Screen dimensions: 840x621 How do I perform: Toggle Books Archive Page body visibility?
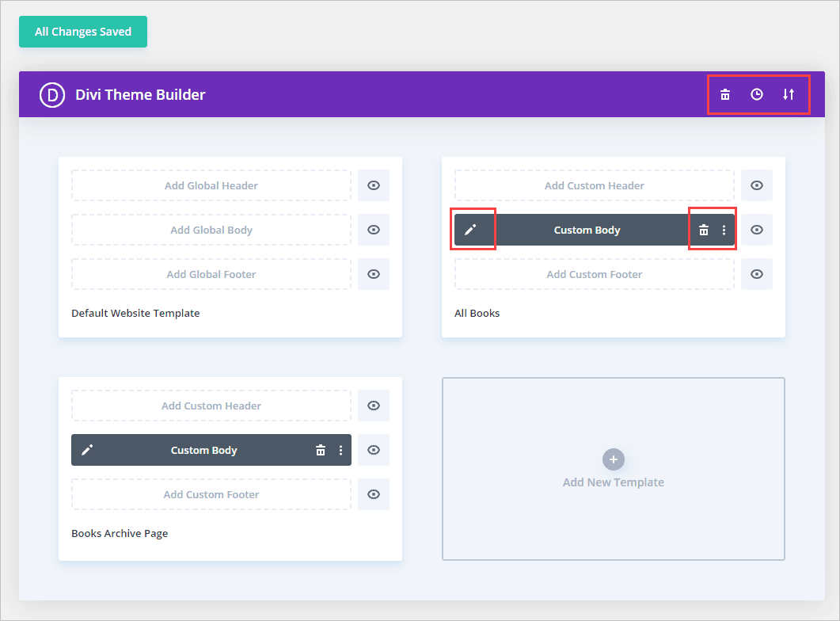click(374, 450)
